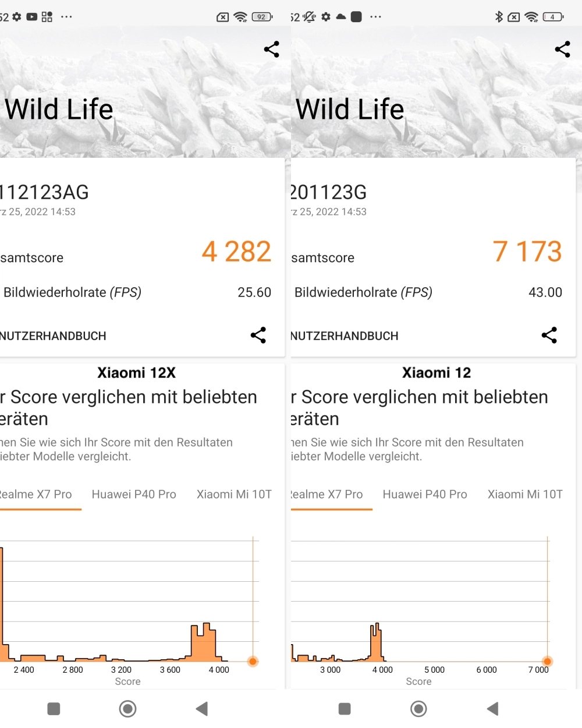Tap the device model text 112123AG
582x728 pixels.
(x=44, y=192)
